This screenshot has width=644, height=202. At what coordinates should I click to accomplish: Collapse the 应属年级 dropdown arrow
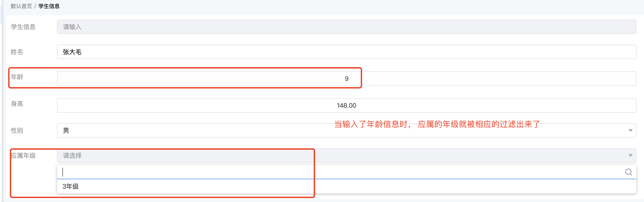[x=630, y=156]
